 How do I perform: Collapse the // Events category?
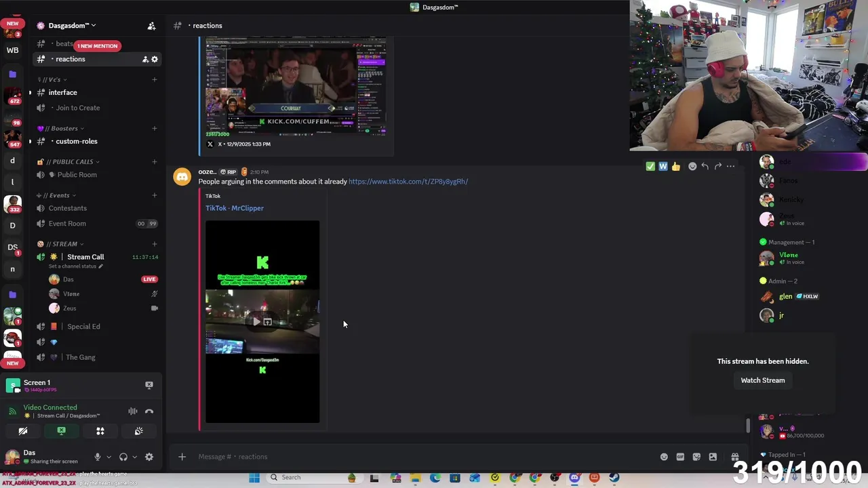57,195
